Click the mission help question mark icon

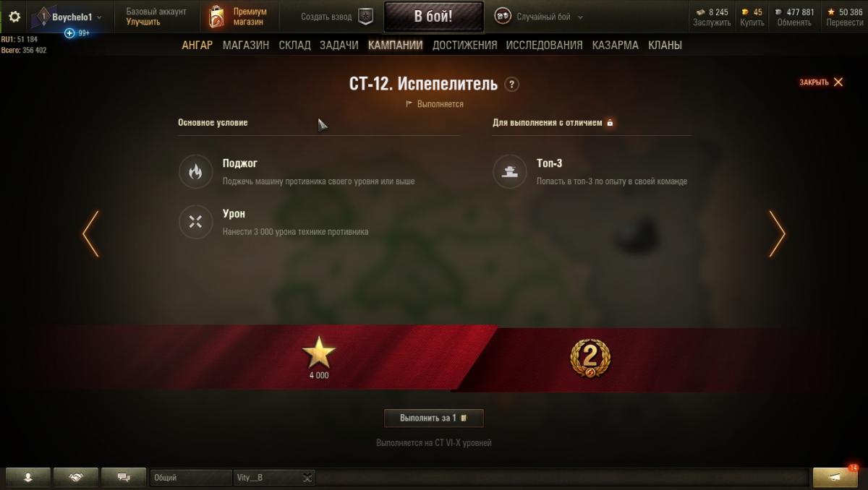[x=512, y=84]
